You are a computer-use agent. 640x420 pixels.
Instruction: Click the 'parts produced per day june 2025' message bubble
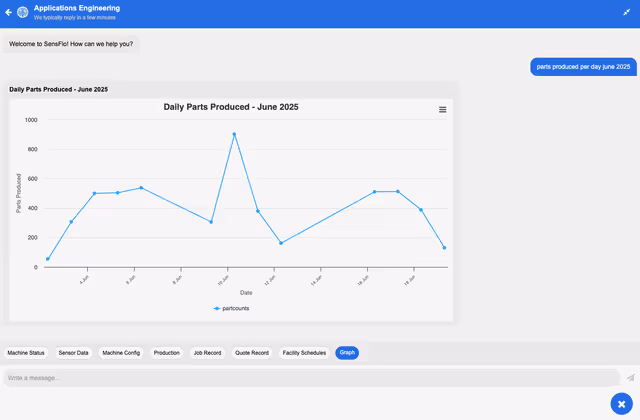(583, 67)
